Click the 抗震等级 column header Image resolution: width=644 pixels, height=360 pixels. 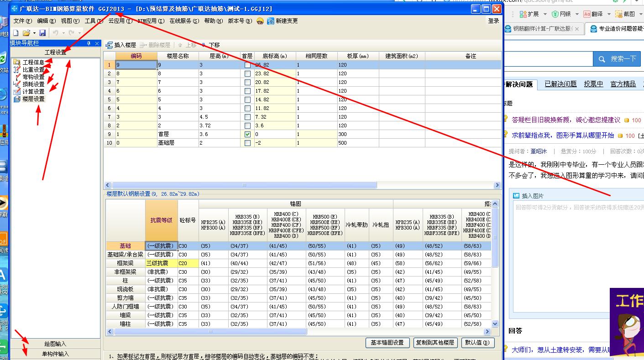162,220
